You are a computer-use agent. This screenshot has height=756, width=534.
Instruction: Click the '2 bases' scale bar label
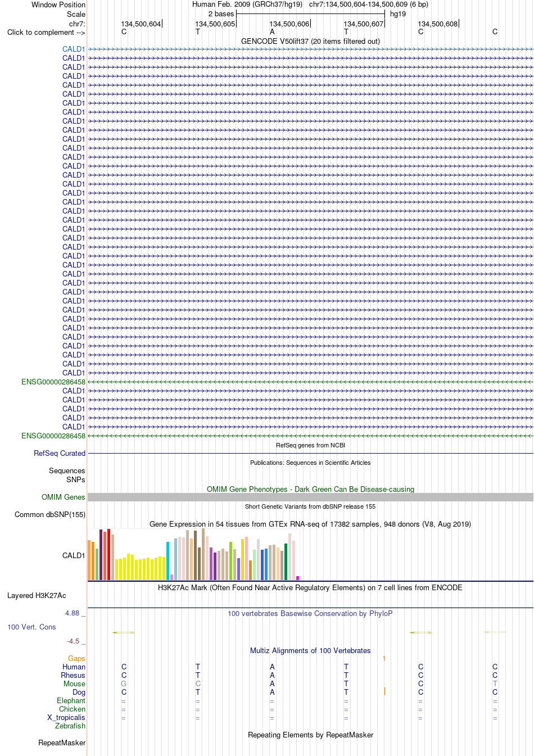221,14
